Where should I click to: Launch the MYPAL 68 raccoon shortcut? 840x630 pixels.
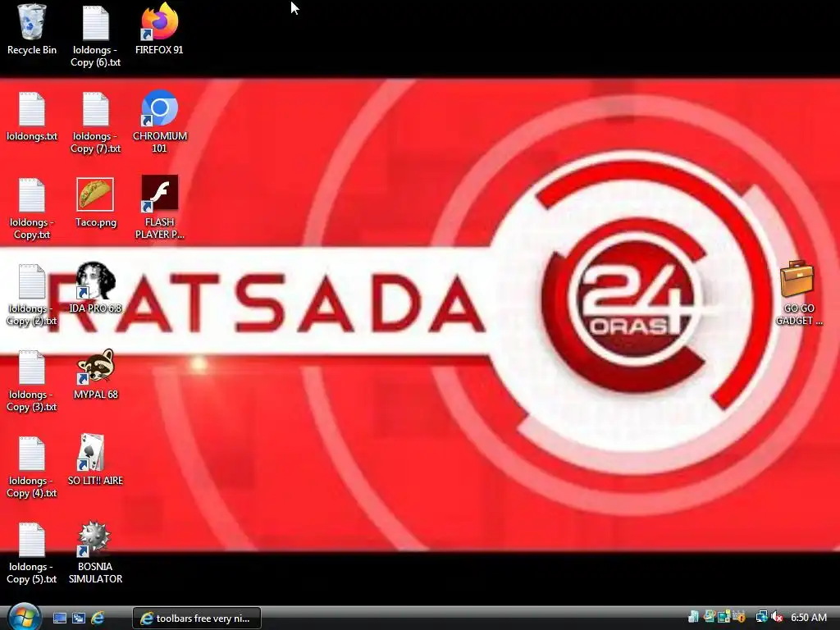(95, 374)
